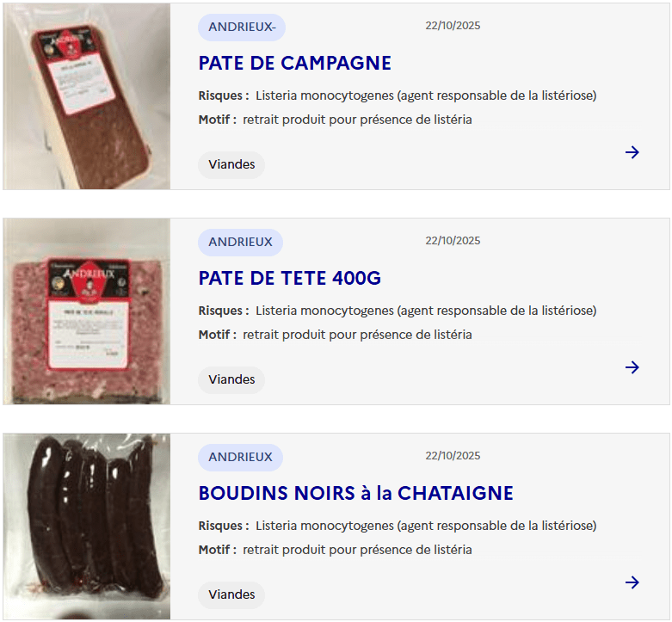
Task: Open the black sausages product photo
Action: click(87, 527)
